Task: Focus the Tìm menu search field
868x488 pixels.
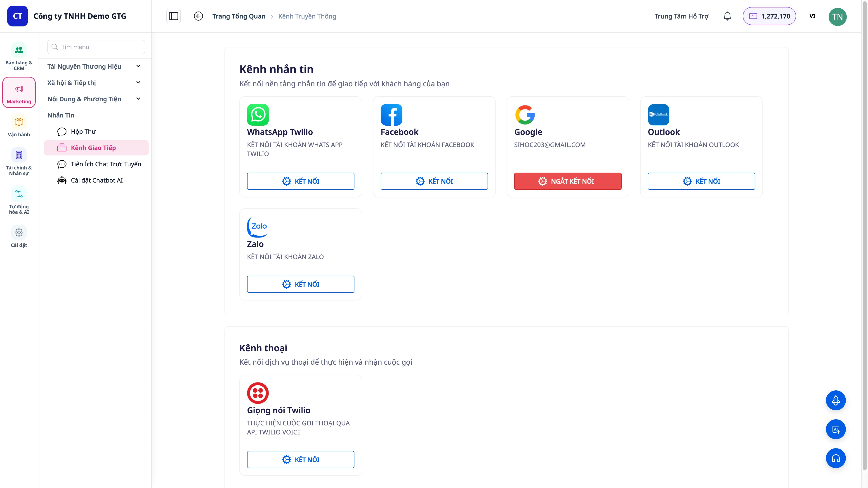Action: pyautogui.click(x=96, y=47)
